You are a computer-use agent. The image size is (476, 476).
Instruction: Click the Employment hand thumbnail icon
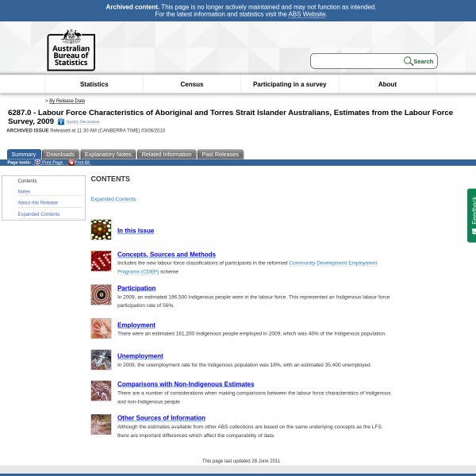pyautogui.click(x=101, y=328)
